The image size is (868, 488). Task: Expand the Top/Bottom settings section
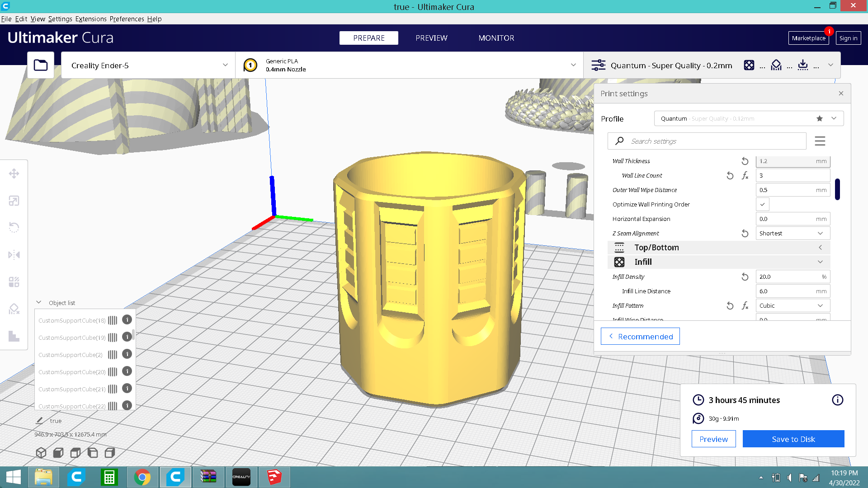(719, 248)
